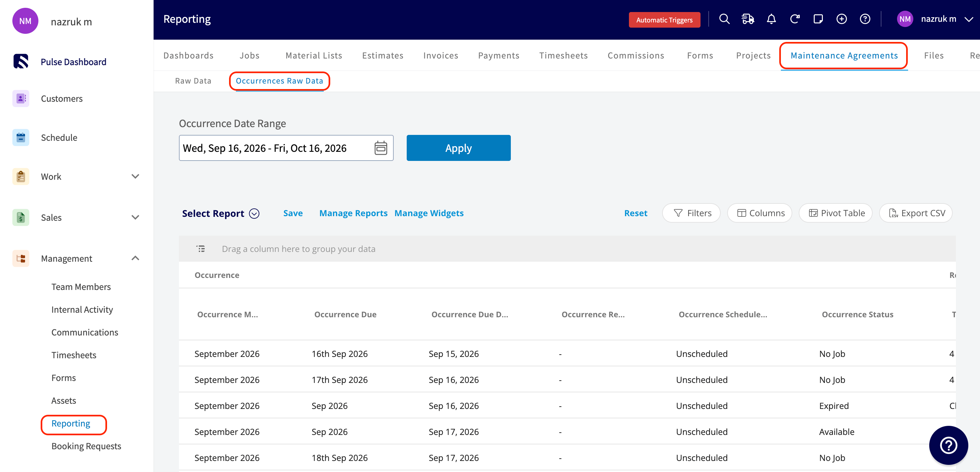Screen dimensions: 980x472
Task: Open the search icon in header
Action: pyautogui.click(x=724, y=19)
